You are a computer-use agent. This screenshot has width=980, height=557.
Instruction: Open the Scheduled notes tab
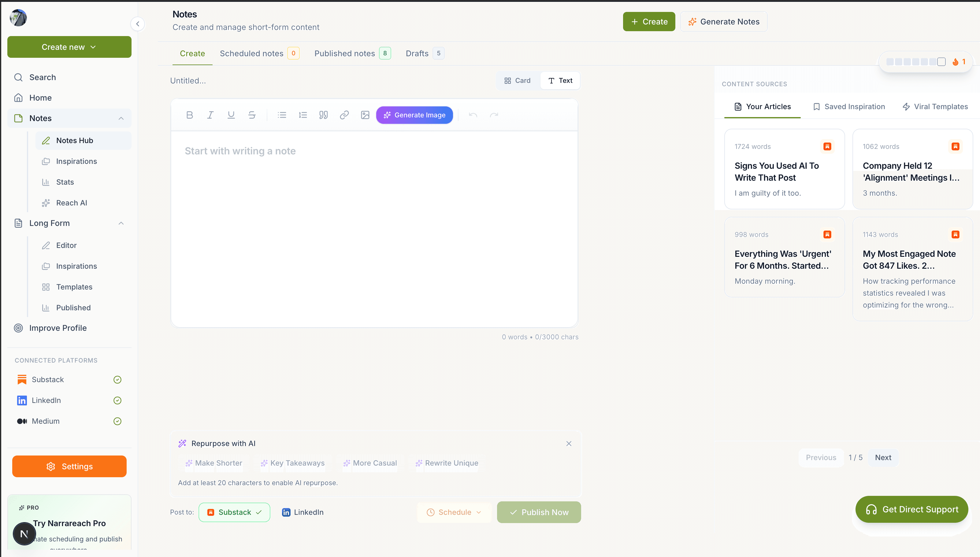click(x=259, y=53)
